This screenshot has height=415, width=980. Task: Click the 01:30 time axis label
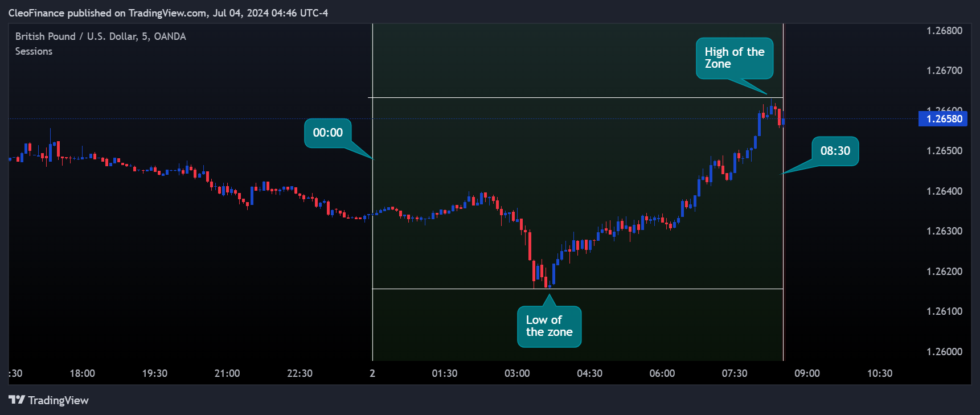click(445, 373)
